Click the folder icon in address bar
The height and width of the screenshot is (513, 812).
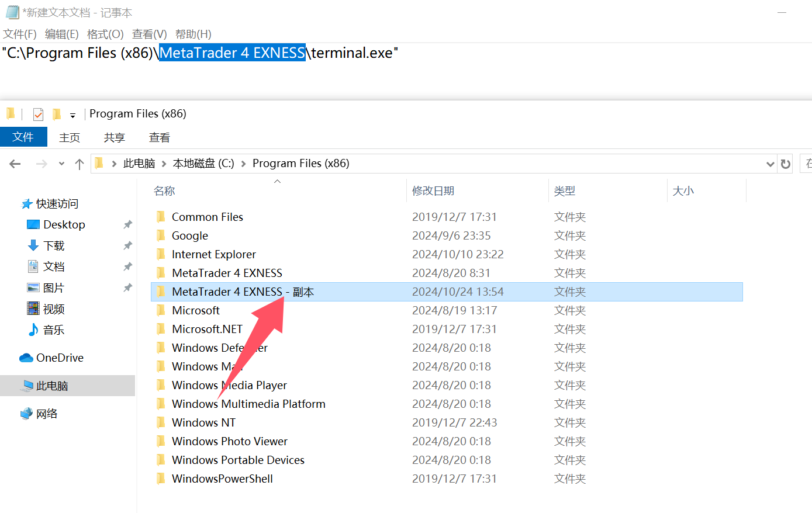pos(99,163)
